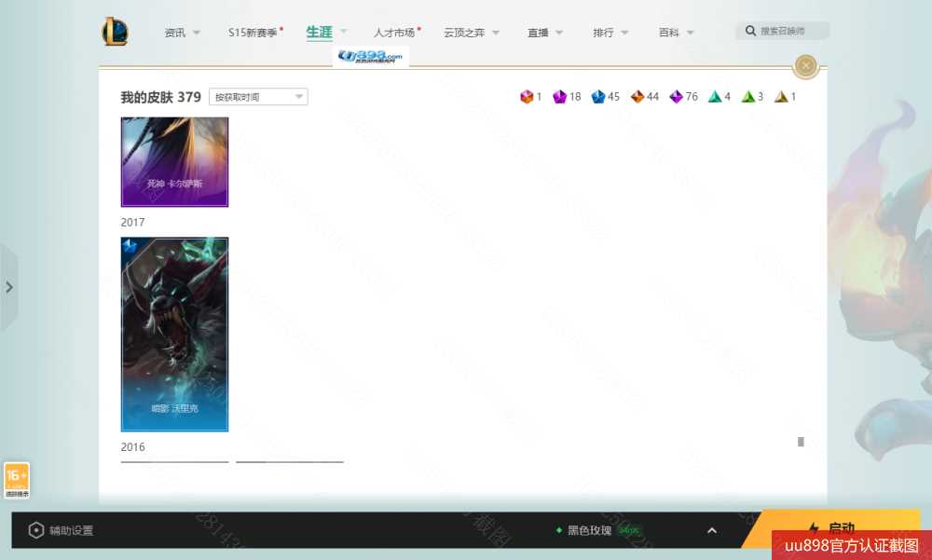Open the 人才市场 menu item
The image size is (932, 560).
click(x=394, y=33)
